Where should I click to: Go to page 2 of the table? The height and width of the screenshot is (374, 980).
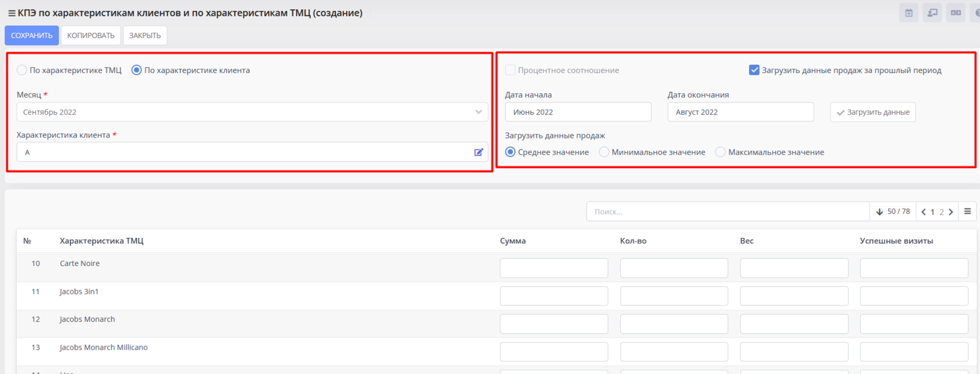(941, 212)
